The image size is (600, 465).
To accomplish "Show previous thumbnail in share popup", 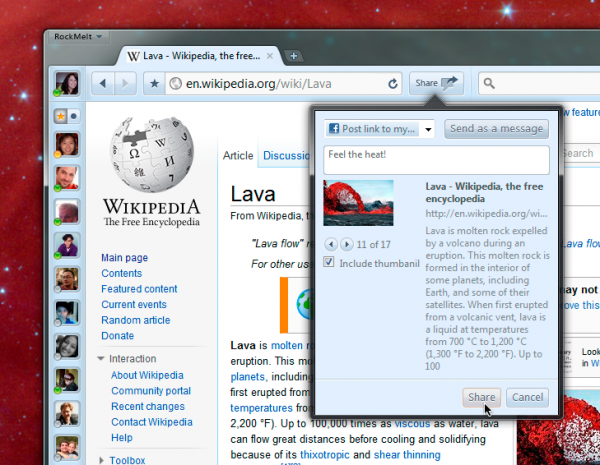I will tap(331, 244).
